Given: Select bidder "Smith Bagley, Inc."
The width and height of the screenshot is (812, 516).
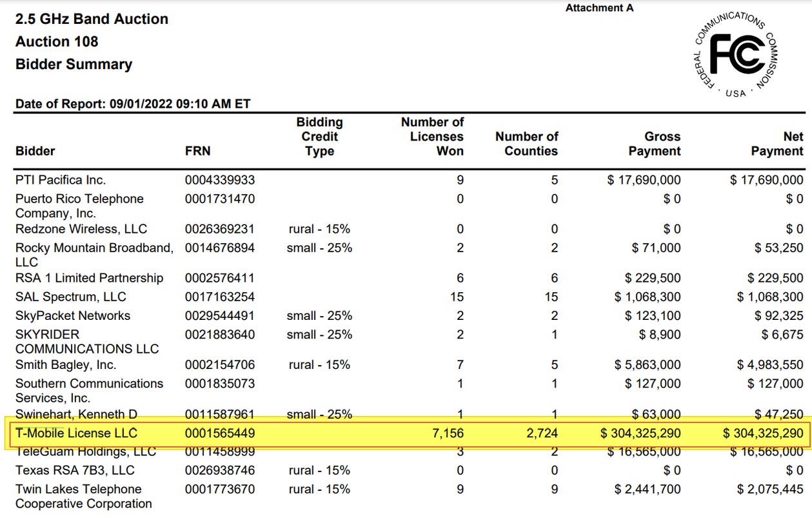Looking at the screenshot, I should tap(66, 364).
